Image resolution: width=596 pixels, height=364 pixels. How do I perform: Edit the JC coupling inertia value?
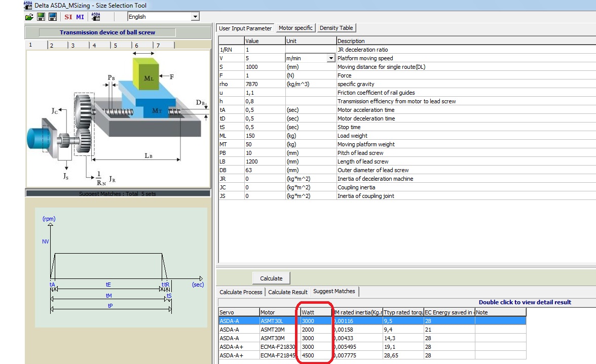click(x=265, y=187)
